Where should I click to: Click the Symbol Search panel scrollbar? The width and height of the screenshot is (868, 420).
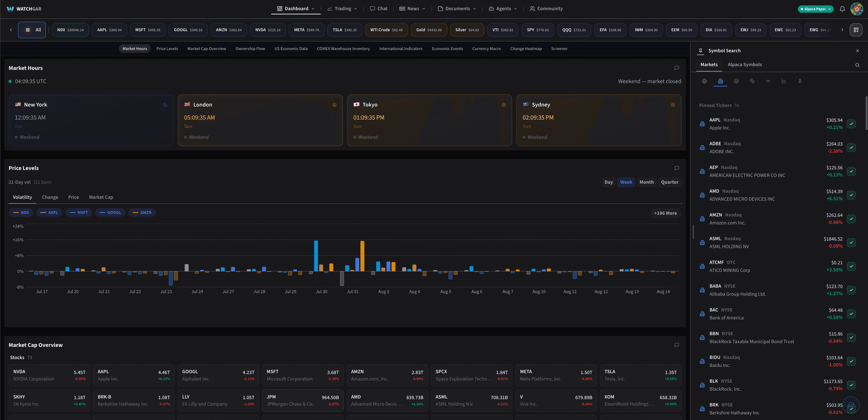[866, 113]
